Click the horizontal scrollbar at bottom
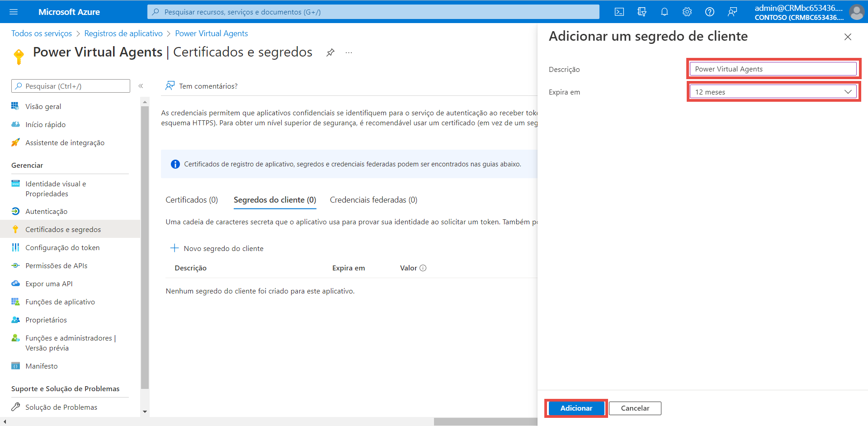The image size is (868, 426). point(486,421)
